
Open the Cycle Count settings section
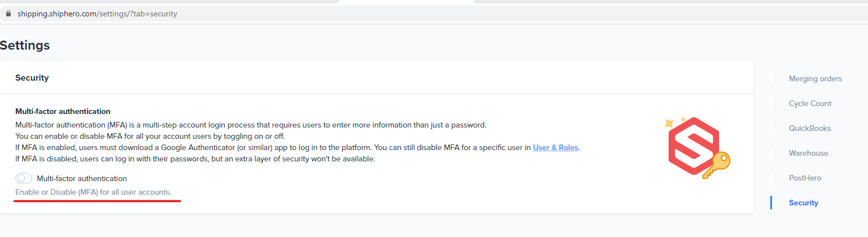810,103
